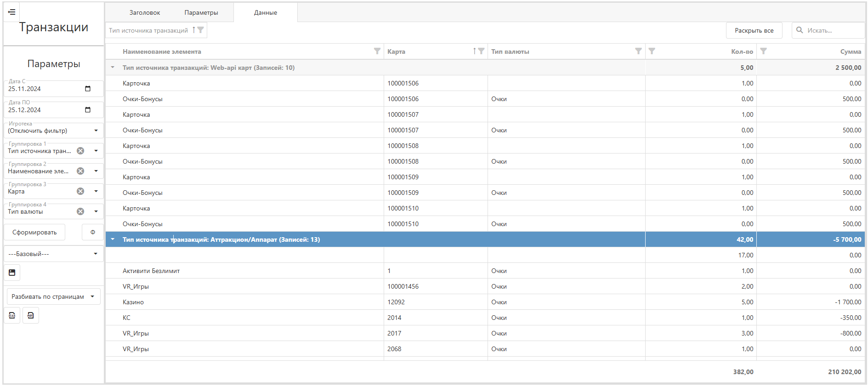Select the Карточка row for card 100001506
Viewport: 868px width, 387px height.
pos(485,83)
